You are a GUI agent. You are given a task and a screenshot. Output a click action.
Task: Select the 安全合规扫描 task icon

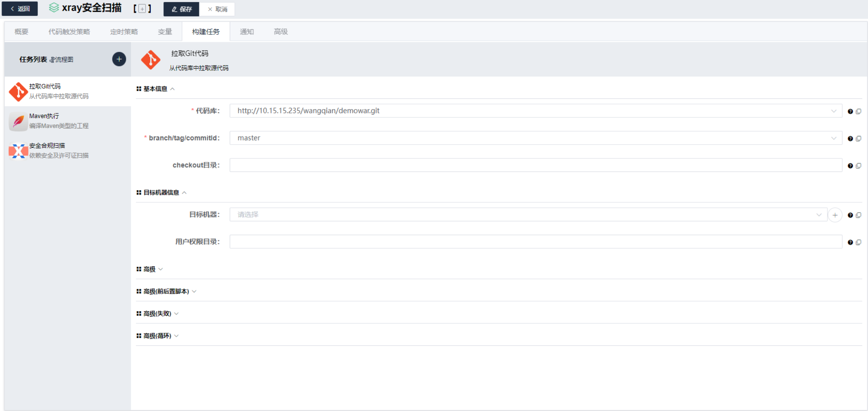tap(18, 151)
